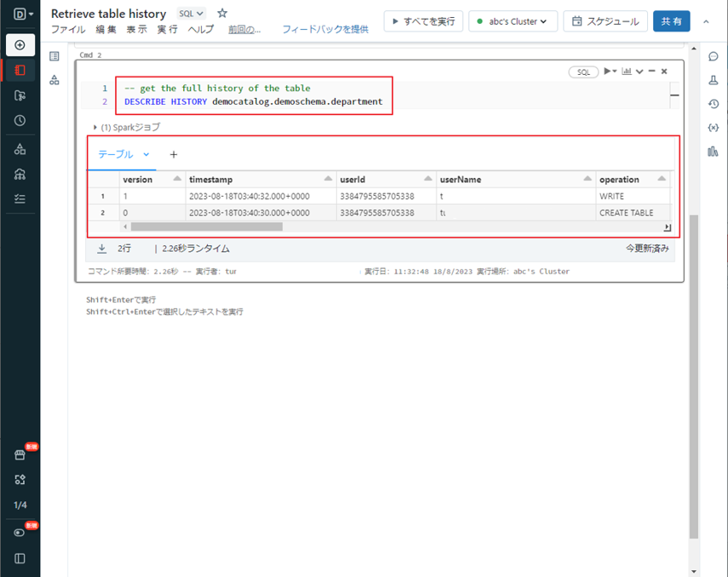Open the スケジュール button
728x577 pixels.
[605, 21]
